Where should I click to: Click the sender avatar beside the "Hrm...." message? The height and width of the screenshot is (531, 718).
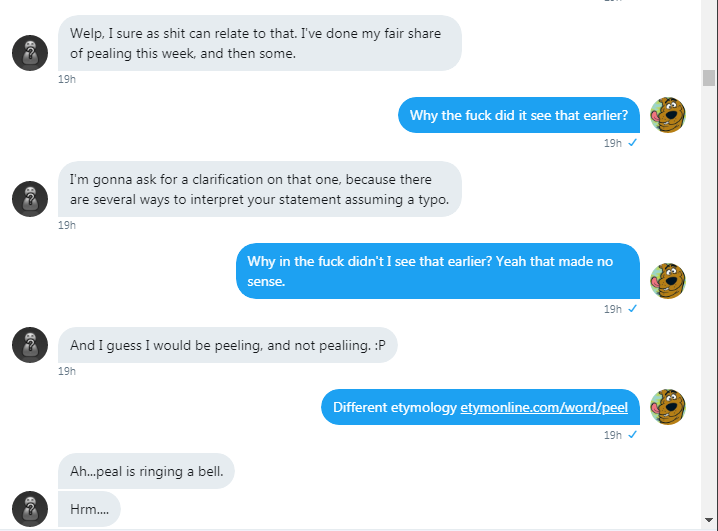coord(30,508)
